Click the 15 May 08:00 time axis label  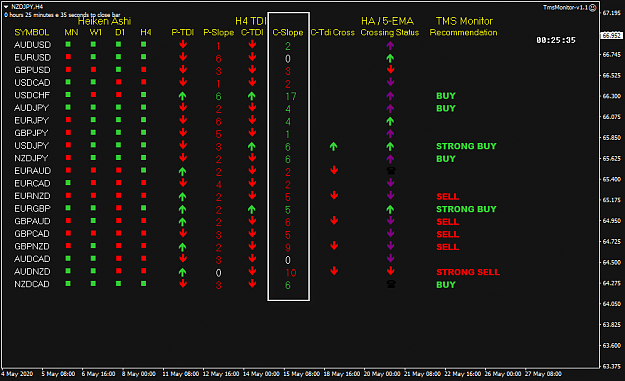(x=301, y=374)
